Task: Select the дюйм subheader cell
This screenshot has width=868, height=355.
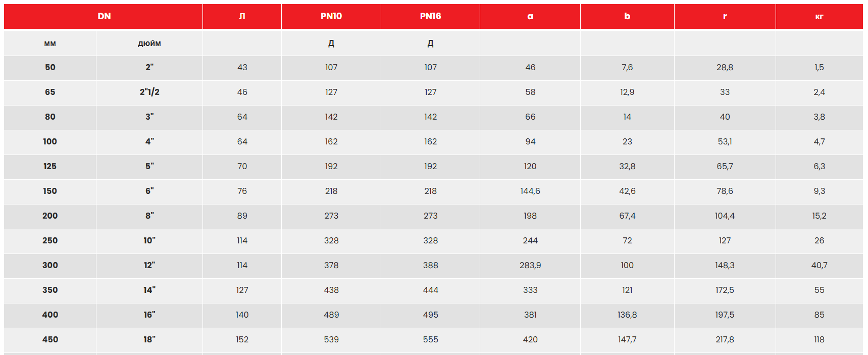Action: point(149,43)
